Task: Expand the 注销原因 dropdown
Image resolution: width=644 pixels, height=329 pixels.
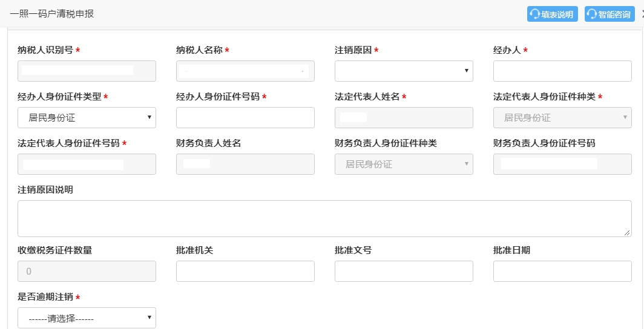Action: point(404,71)
